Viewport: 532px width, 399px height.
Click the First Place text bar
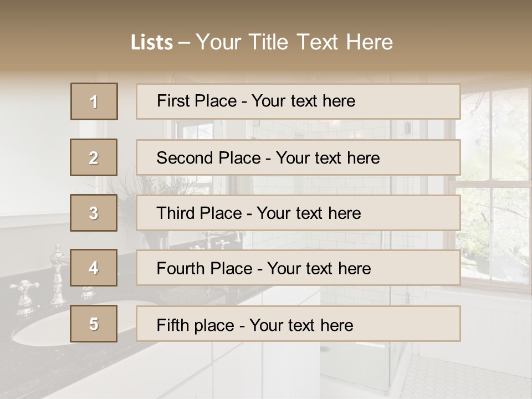pyautogui.click(x=298, y=101)
